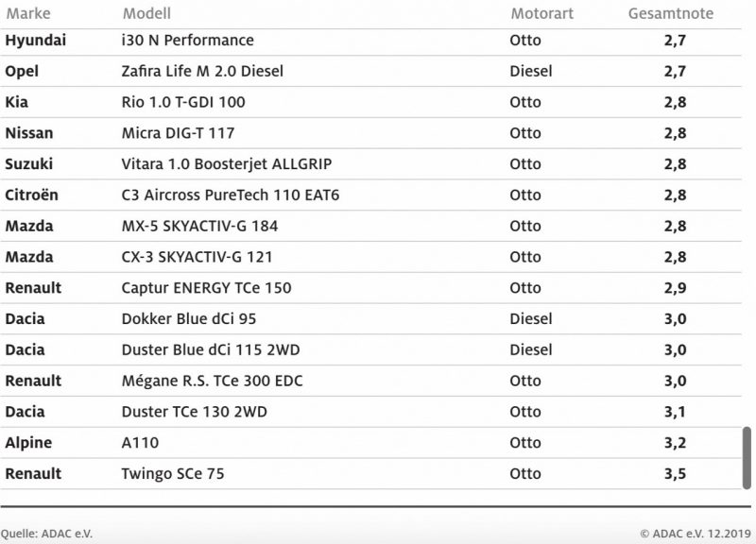Click the Citroën brand cell

tap(31, 195)
